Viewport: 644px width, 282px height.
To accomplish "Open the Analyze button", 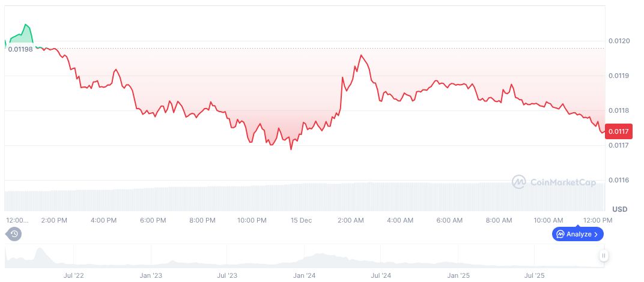I will tap(577, 234).
